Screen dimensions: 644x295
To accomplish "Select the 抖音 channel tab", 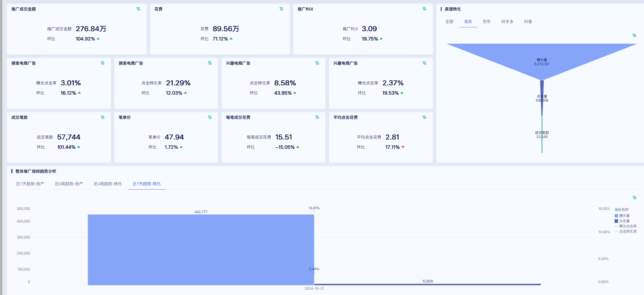I will 528,21.
